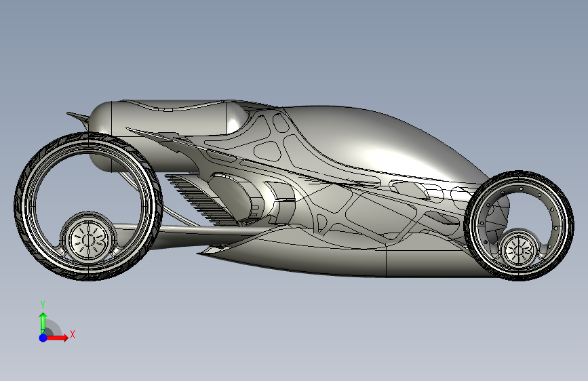The height and width of the screenshot is (381, 588).
Task: Select the small hub inside the left wheel
Action: coord(89,239)
